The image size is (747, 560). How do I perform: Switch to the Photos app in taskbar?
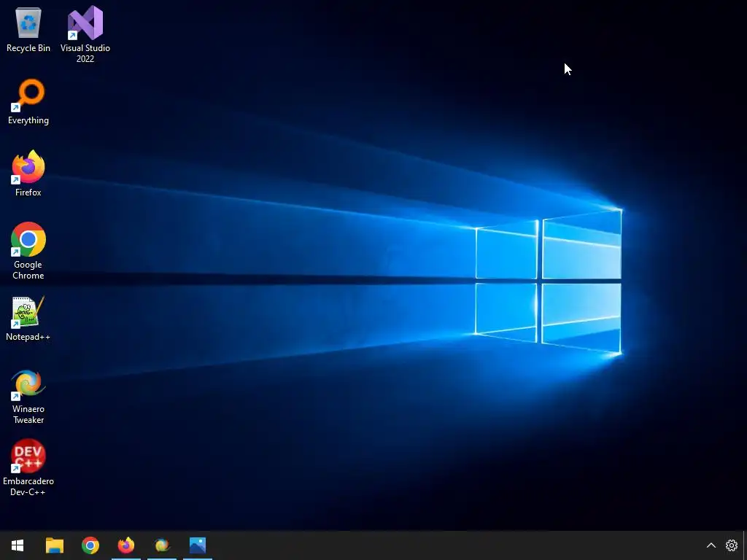(197, 545)
